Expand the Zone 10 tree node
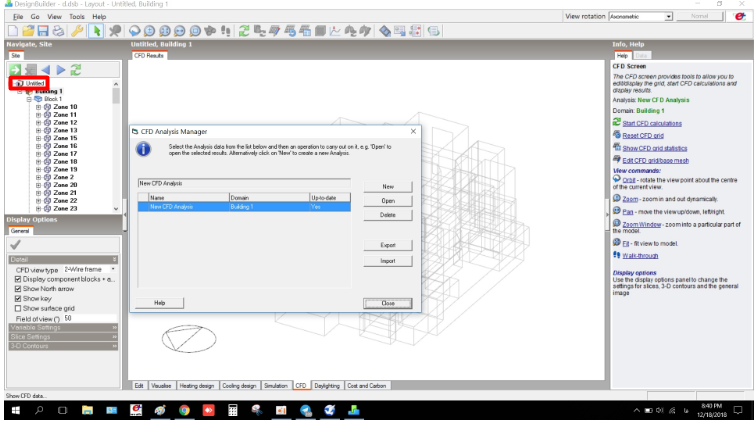755x423 pixels. tap(39, 107)
